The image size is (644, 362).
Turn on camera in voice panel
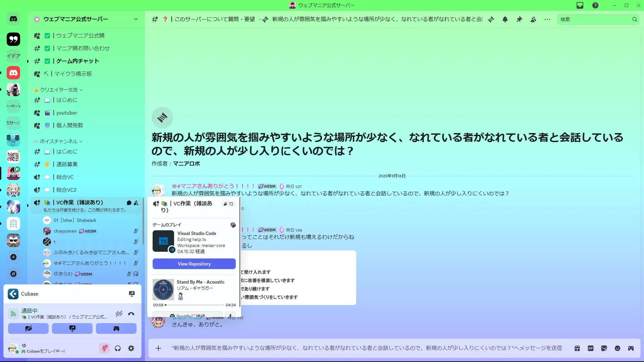point(29,328)
